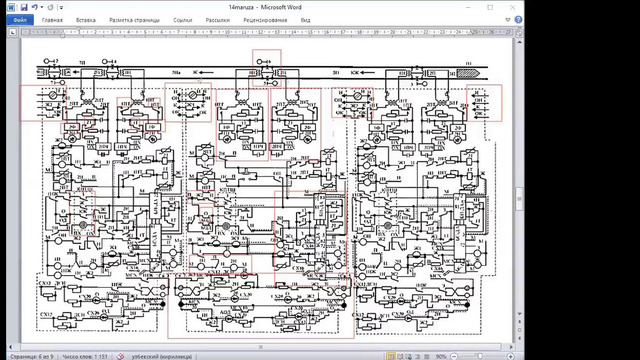The image size is (640, 360).
Task: Zoom out with the minus button
Action: [453, 356]
